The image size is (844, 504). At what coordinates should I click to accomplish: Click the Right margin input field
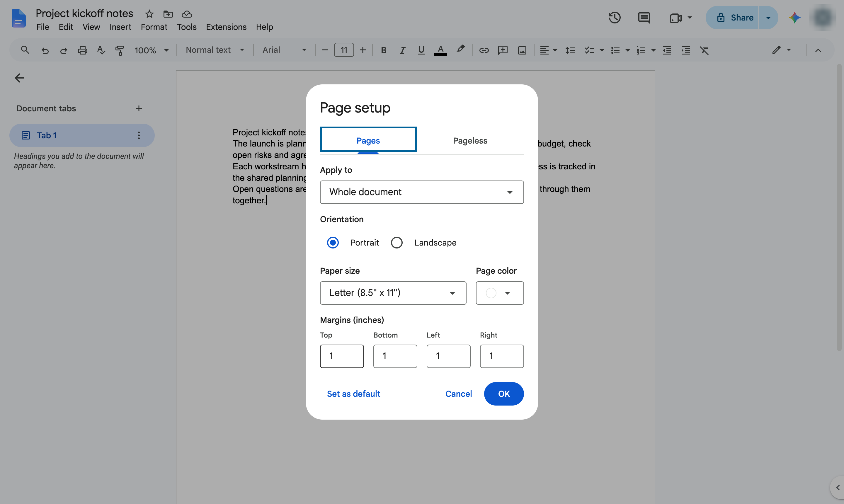pyautogui.click(x=502, y=356)
